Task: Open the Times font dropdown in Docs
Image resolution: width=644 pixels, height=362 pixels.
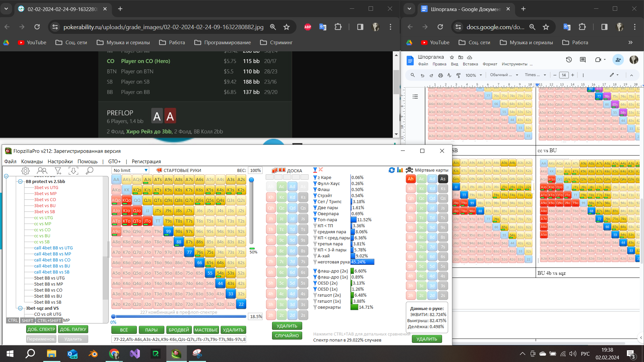Action: pos(536,75)
